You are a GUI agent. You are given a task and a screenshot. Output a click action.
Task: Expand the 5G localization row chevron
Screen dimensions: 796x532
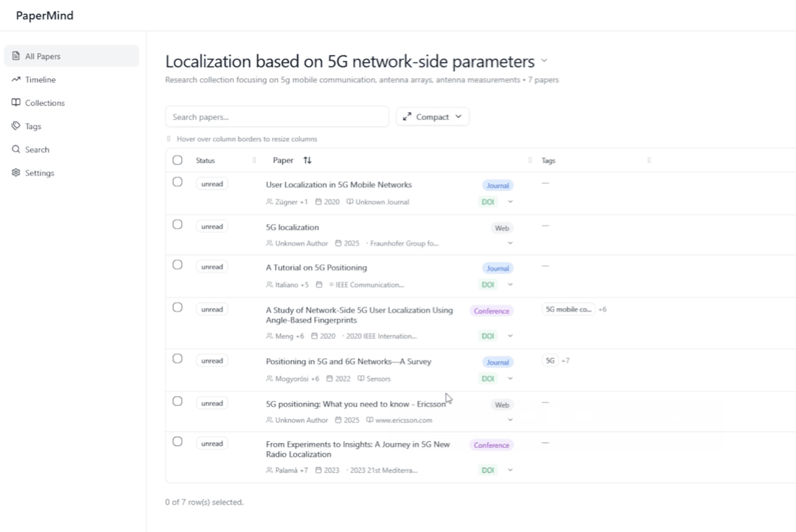click(510, 244)
